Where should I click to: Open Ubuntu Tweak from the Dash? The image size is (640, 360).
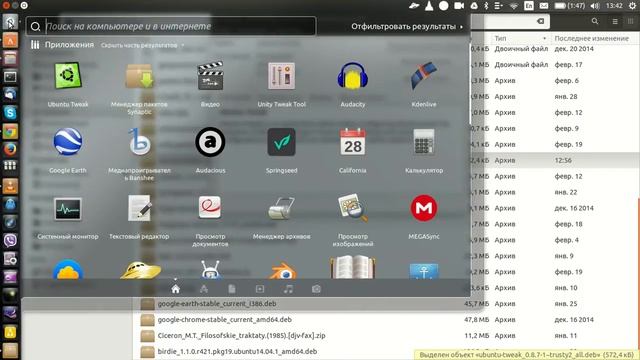(x=68, y=76)
